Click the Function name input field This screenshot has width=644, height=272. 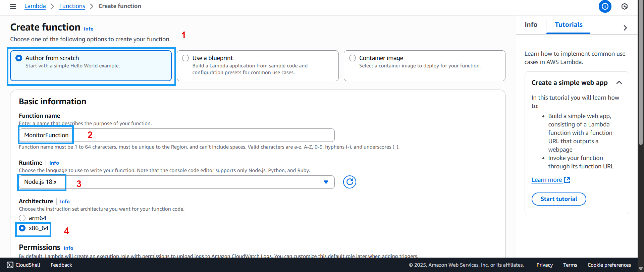(201, 135)
